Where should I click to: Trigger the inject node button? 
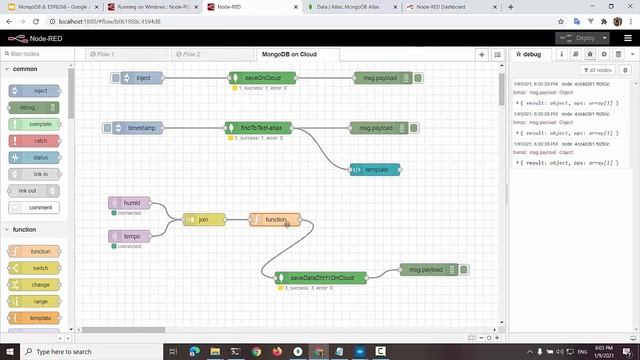116,78
